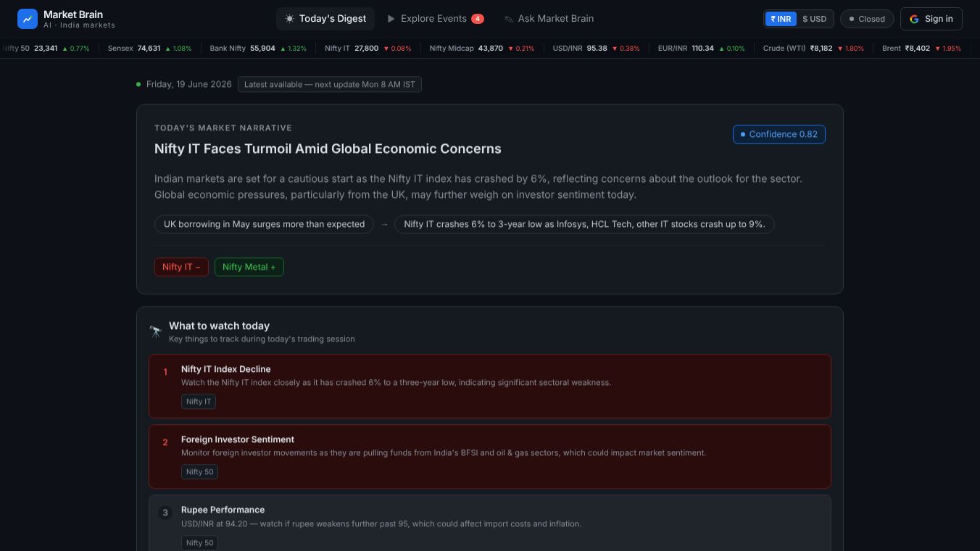This screenshot has width=980, height=551.
Task: Click the telescope icon near What to watch
Action: 156,331
